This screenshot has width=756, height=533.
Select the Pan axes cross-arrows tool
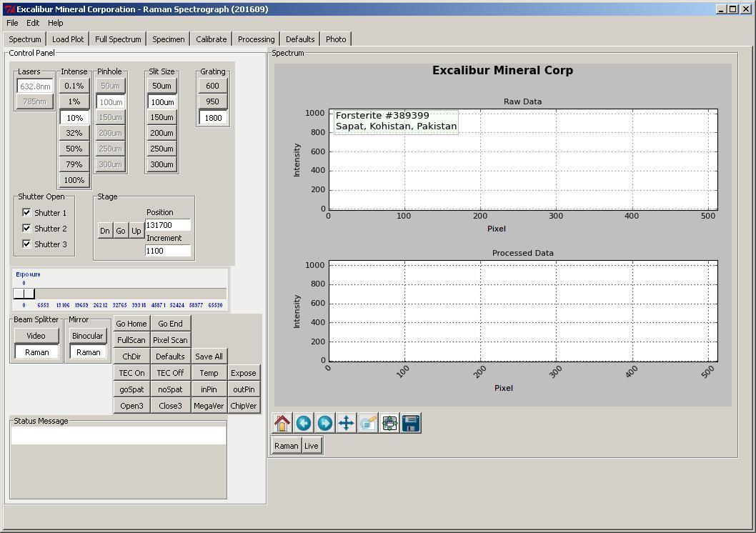[x=346, y=423]
